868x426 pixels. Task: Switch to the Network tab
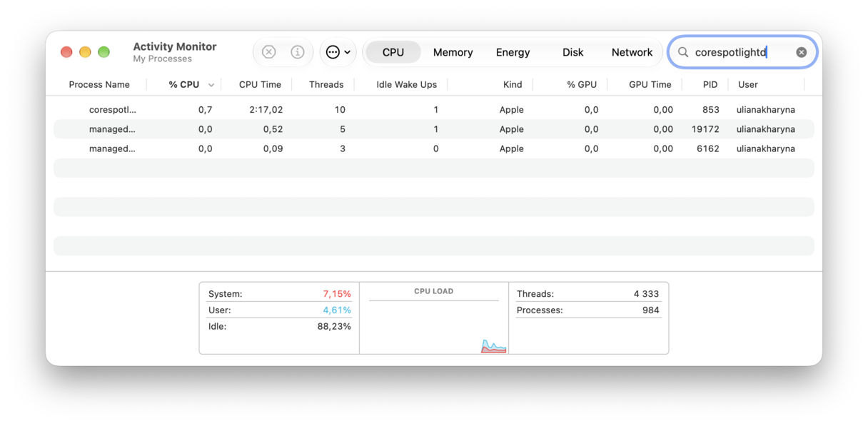coord(632,52)
